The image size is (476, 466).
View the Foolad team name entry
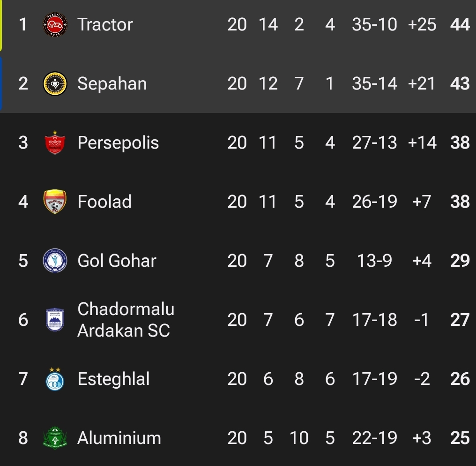(104, 202)
